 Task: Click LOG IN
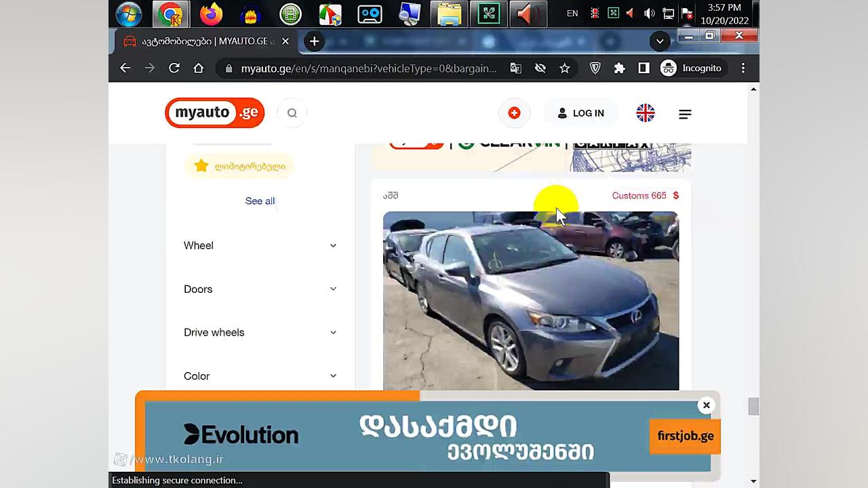(x=580, y=113)
